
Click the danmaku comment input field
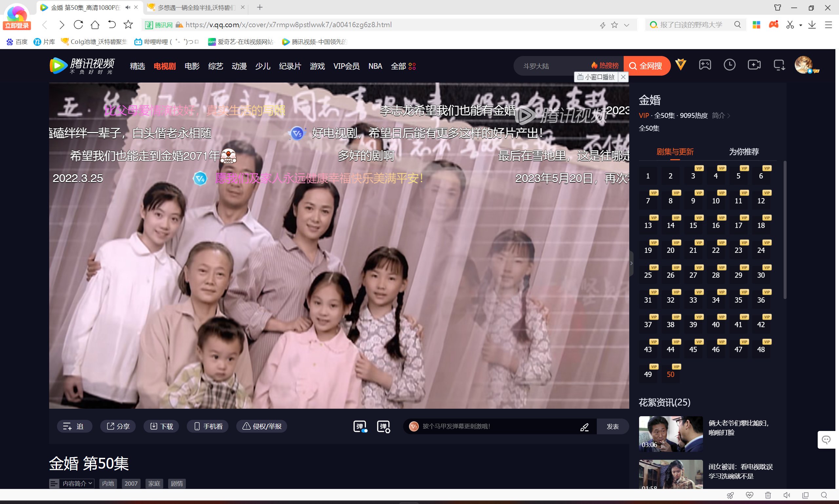click(499, 426)
